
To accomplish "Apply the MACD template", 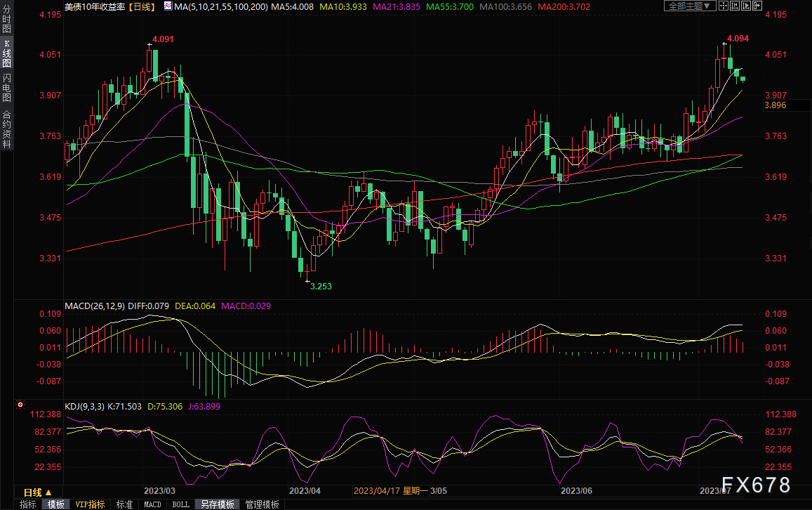I will tap(152, 504).
